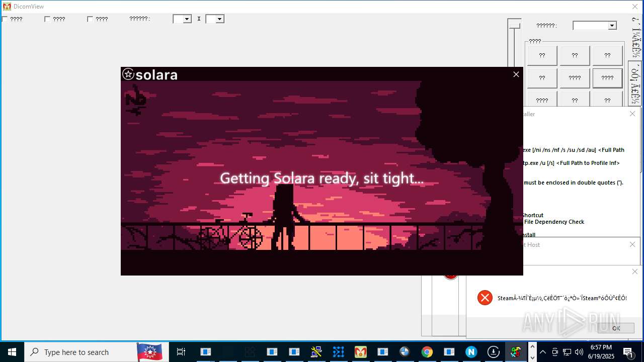The height and width of the screenshot is (362, 644).
Task: Open Google Chrome from the taskbar
Action: tap(427, 352)
